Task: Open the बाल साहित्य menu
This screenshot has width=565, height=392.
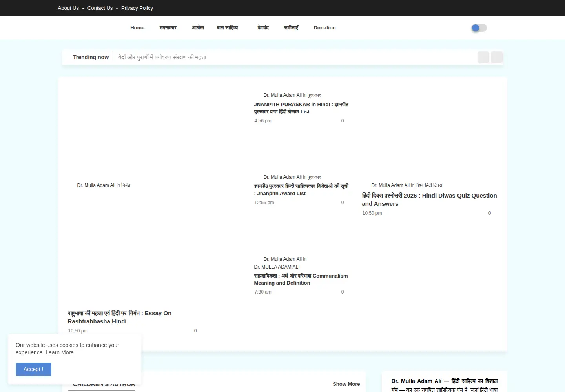Action: [x=228, y=28]
